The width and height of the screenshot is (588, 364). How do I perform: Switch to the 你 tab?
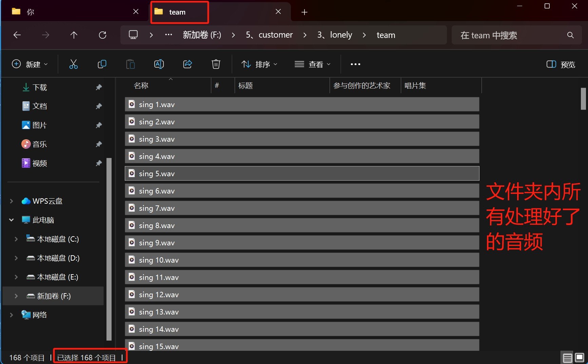click(x=68, y=12)
